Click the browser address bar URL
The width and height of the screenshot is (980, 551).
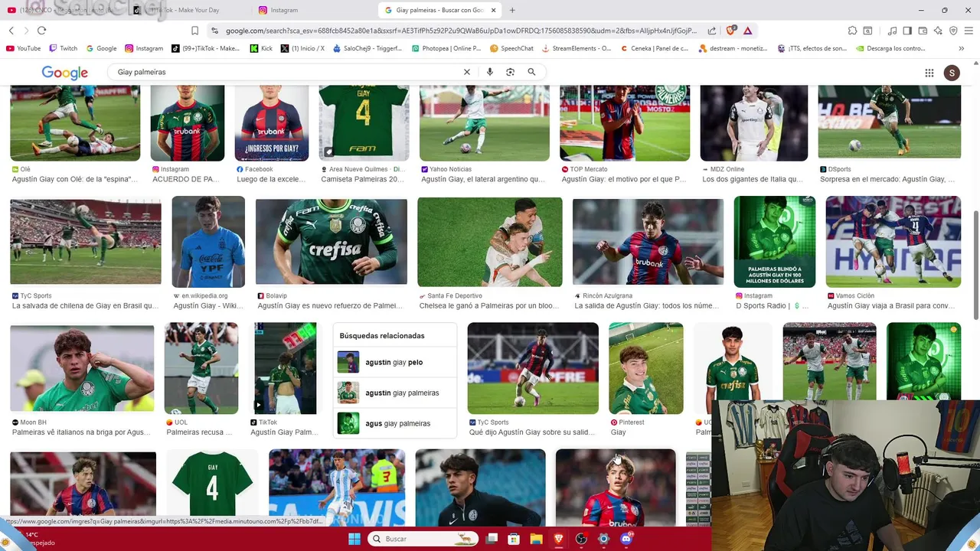click(461, 31)
